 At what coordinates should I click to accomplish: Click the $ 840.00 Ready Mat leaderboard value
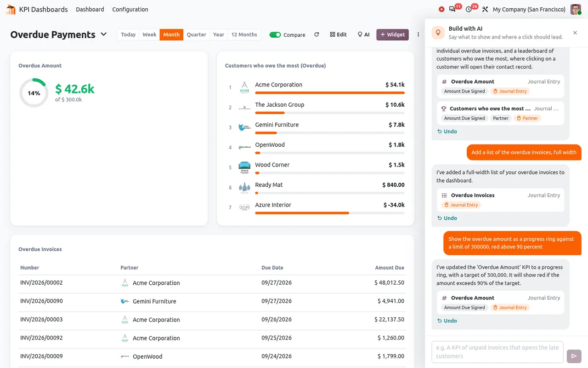pos(394,185)
